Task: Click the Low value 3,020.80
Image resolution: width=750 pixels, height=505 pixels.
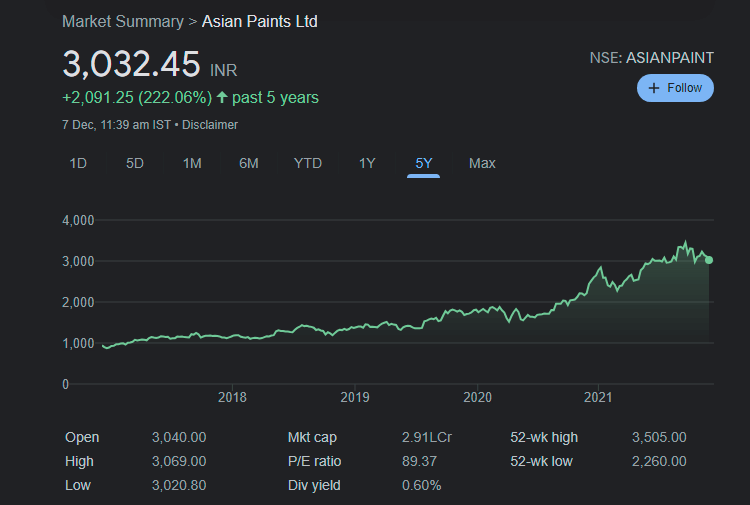Action: (x=179, y=485)
